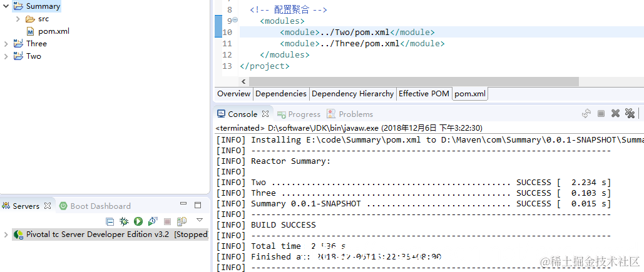Close the Console tab with X
The height and width of the screenshot is (272, 644).
click(x=265, y=114)
